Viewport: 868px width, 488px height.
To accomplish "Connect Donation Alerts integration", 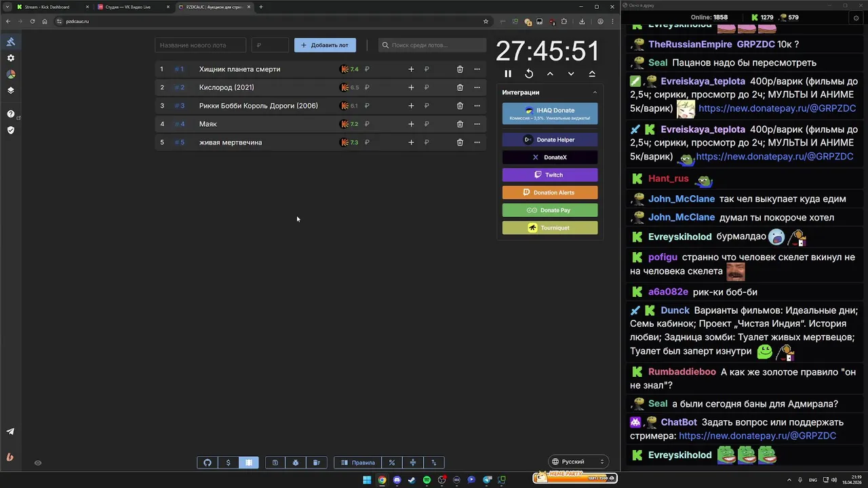I will (x=550, y=192).
